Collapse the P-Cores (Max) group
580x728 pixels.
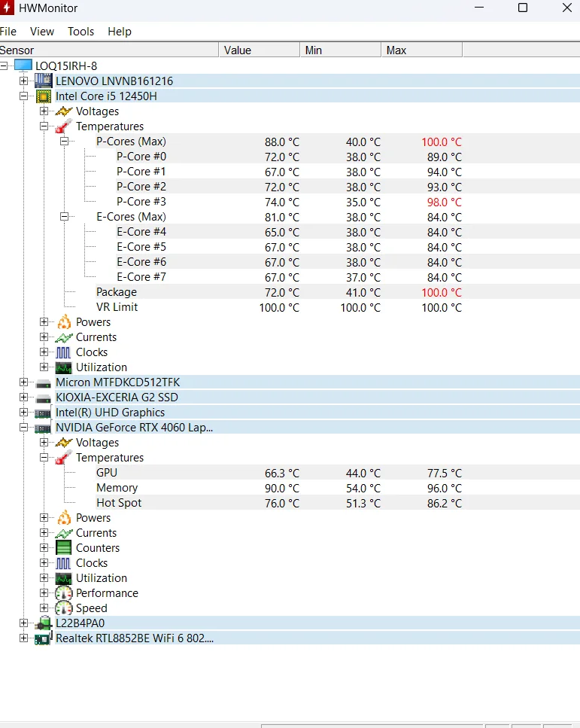[65, 141]
